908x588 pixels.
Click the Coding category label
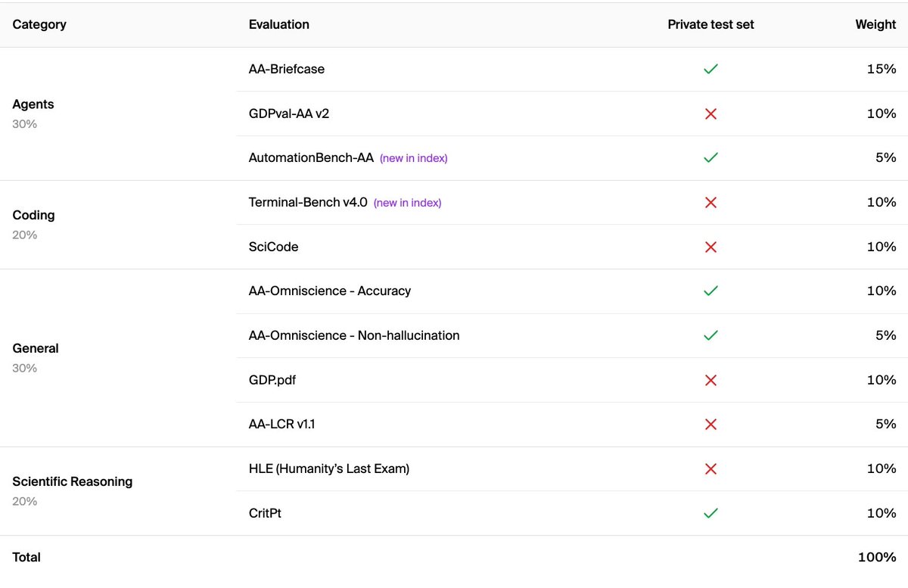[x=33, y=215]
